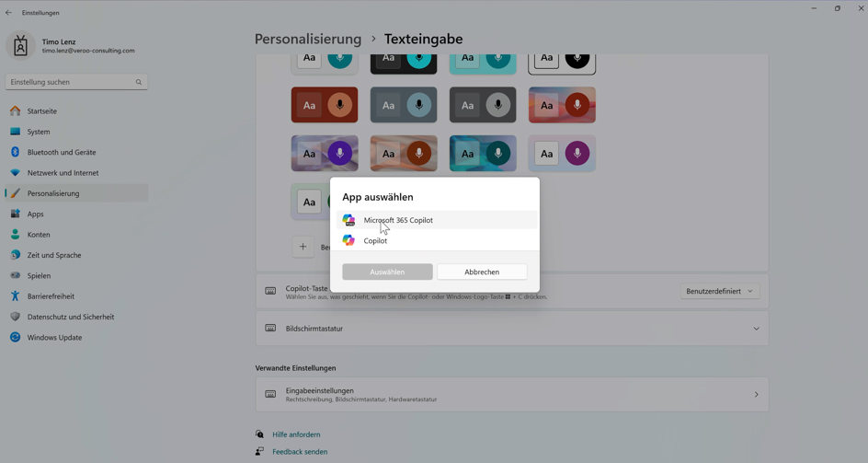Navigate to Netzwerk und Internet
The height and width of the screenshot is (463, 868).
(x=63, y=173)
